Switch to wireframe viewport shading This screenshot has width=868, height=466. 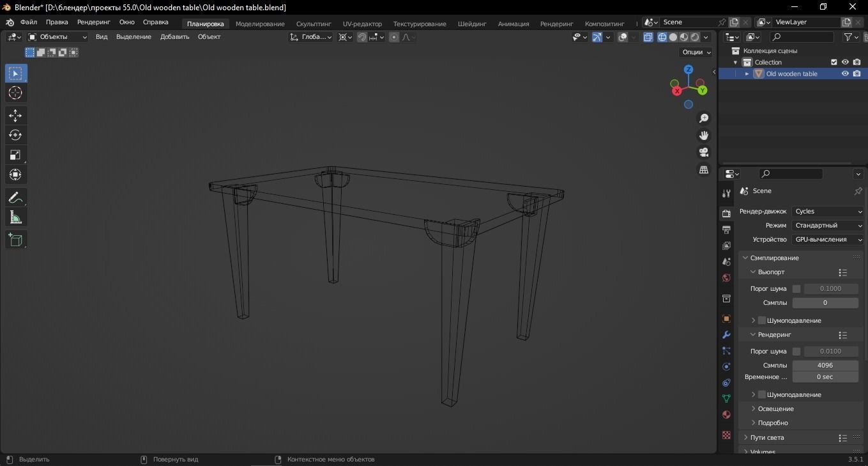point(662,37)
